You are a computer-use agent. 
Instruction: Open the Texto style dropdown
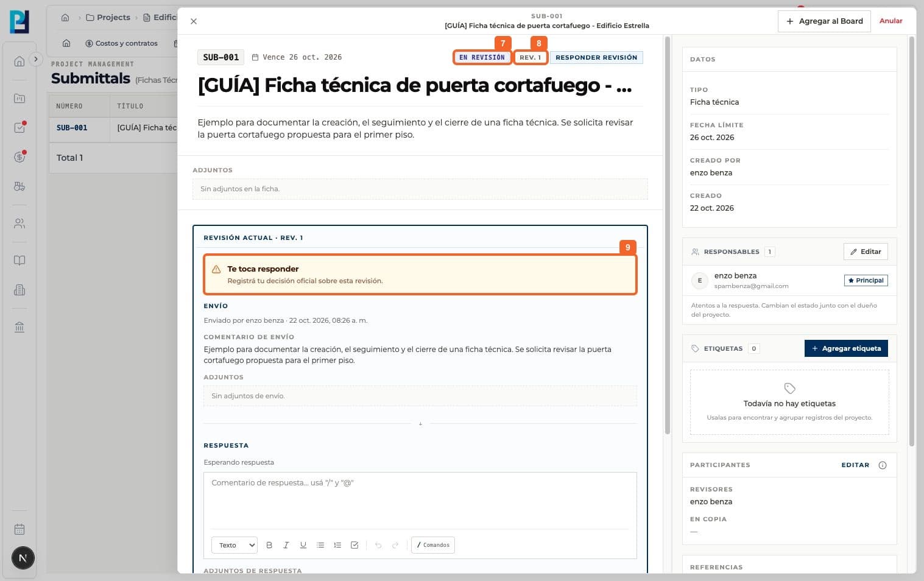pos(235,545)
